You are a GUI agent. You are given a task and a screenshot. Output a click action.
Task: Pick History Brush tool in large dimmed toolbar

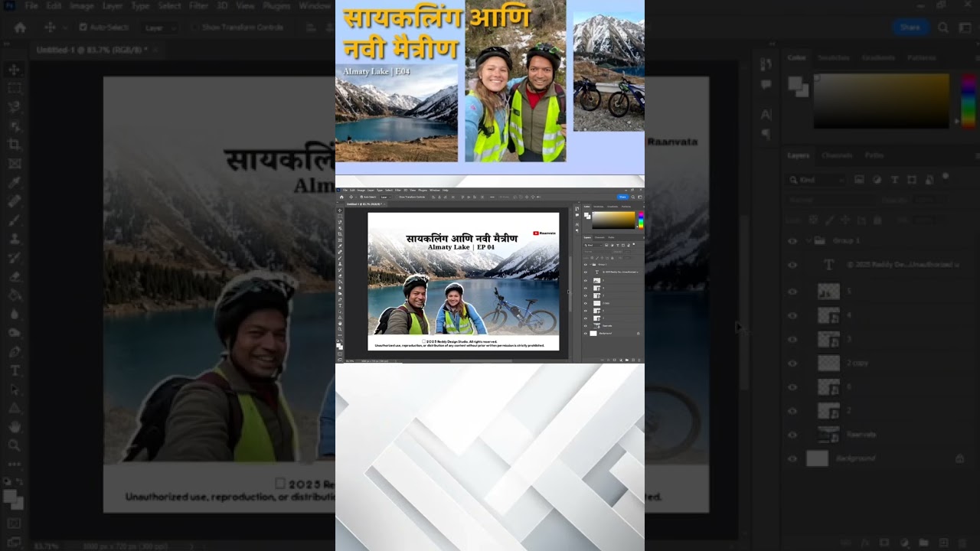14,257
